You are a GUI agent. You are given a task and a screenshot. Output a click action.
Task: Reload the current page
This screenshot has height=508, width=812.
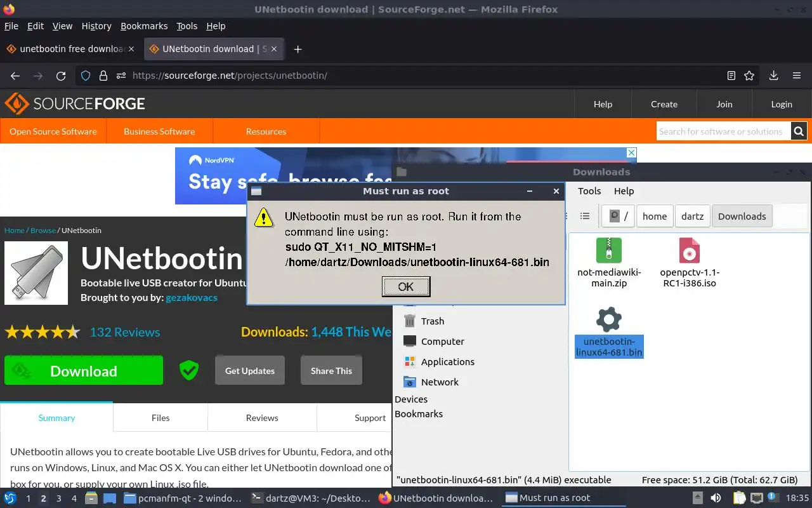61,76
